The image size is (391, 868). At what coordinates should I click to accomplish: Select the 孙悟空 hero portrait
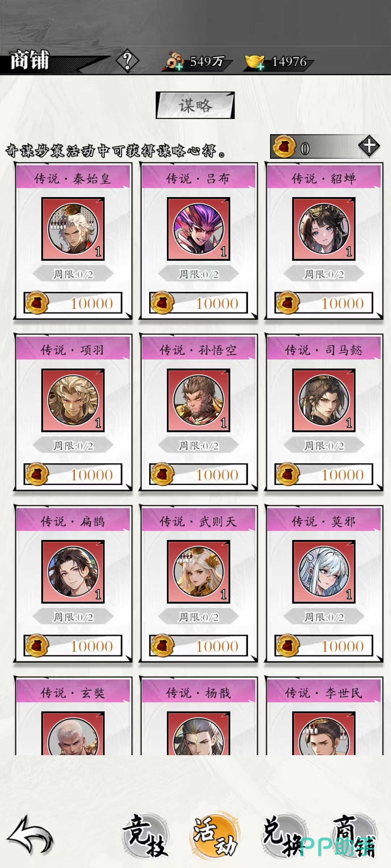[x=198, y=400]
